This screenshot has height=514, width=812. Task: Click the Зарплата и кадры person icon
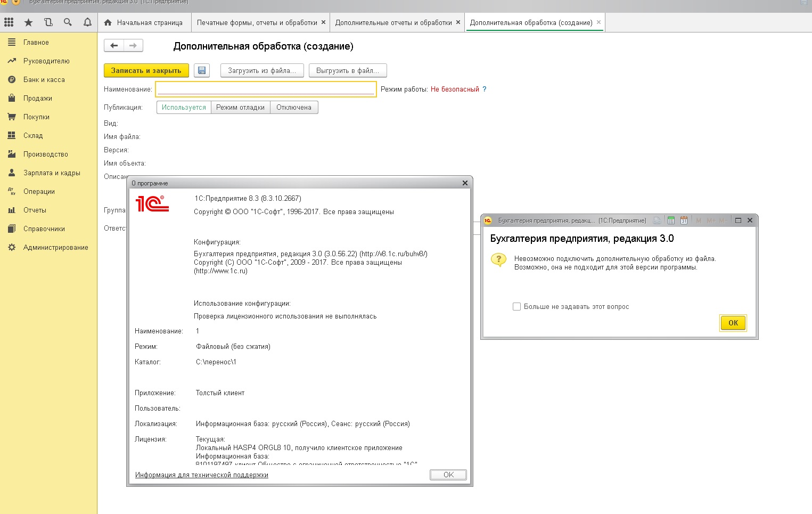point(12,173)
